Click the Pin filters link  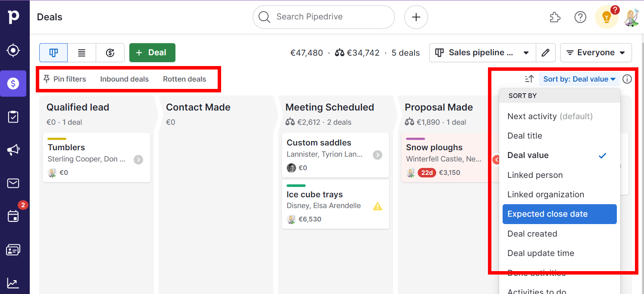(x=65, y=79)
